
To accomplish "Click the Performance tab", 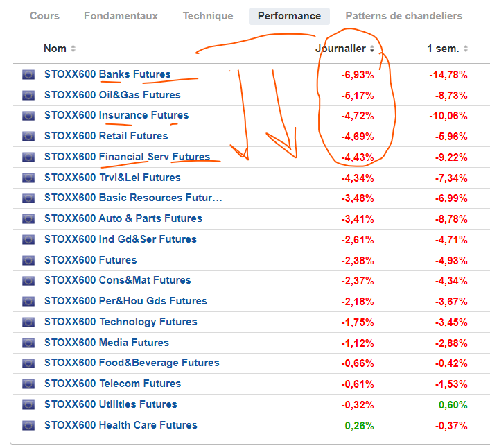I will coord(289,16).
